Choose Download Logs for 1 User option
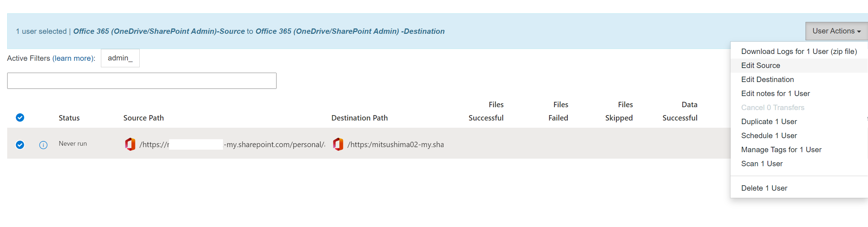 [799, 51]
